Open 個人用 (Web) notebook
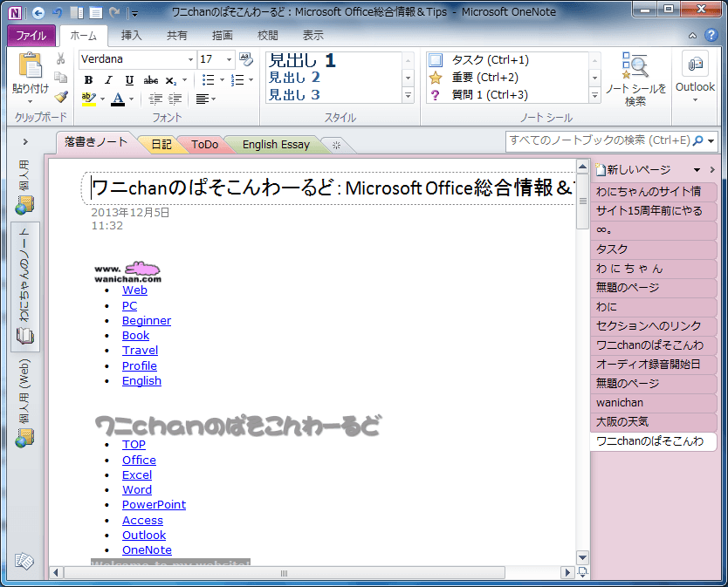The image size is (728, 587). click(x=25, y=404)
